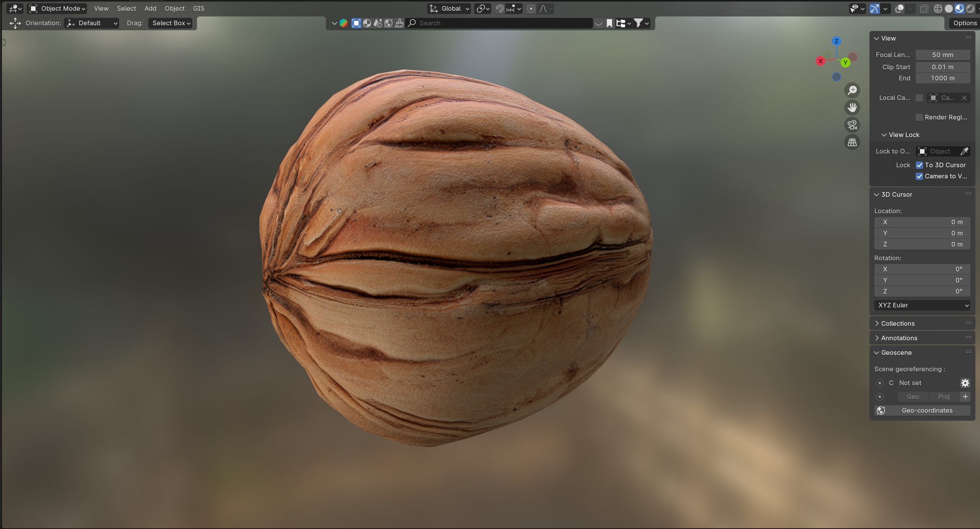Uncheck Camera to View lock

coord(920,176)
